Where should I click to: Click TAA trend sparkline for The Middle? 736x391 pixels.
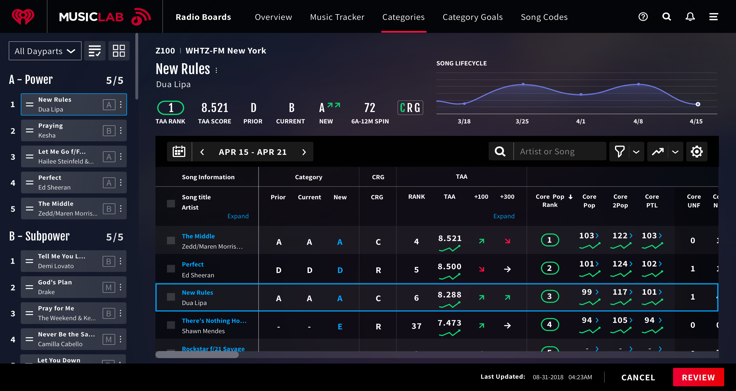click(449, 249)
